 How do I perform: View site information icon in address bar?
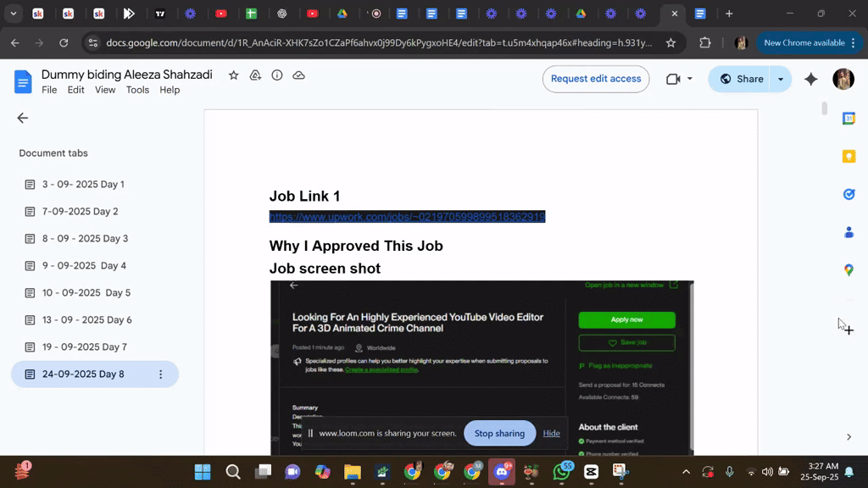93,42
